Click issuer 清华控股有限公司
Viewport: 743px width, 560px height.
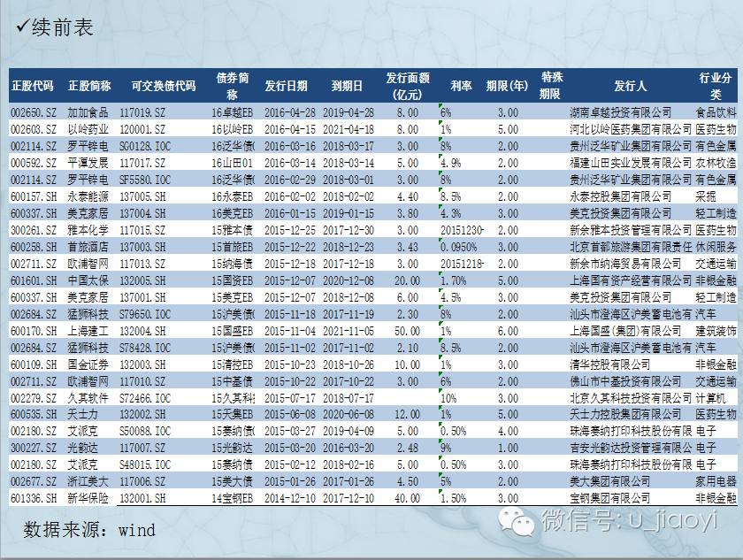[x=609, y=364]
